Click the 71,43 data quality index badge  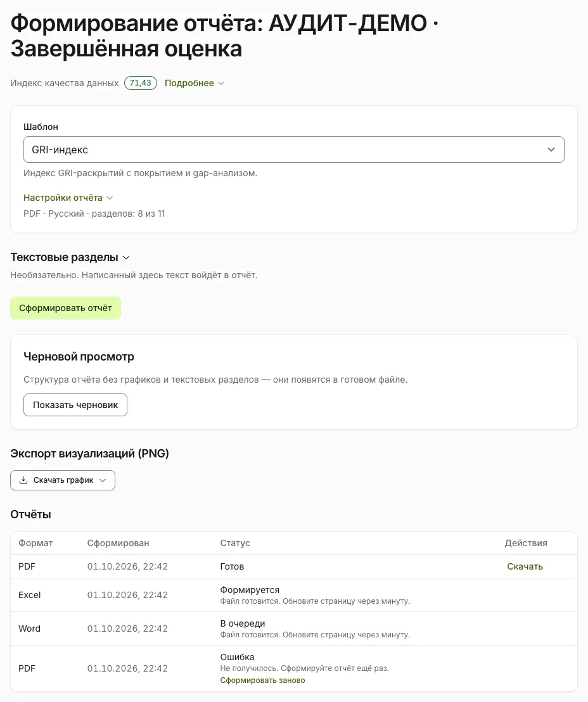(x=141, y=83)
